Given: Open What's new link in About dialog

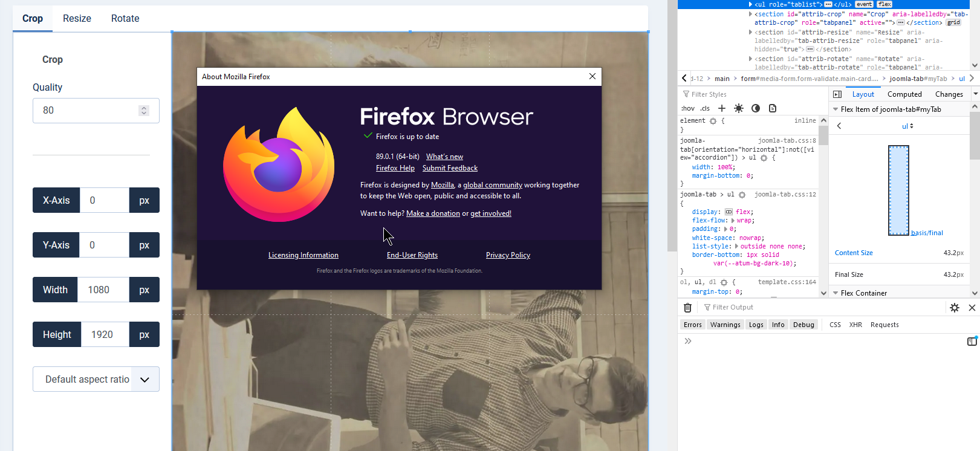Looking at the screenshot, I should [x=444, y=157].
